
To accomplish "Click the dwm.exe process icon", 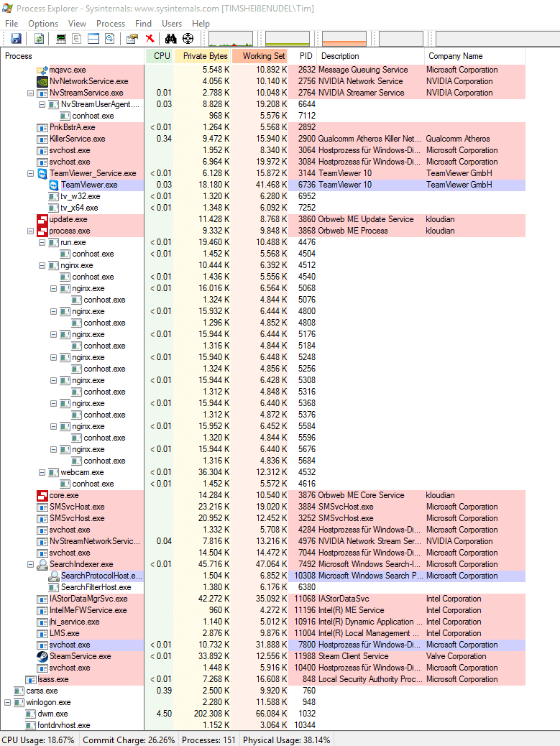I will coord(30,714).
